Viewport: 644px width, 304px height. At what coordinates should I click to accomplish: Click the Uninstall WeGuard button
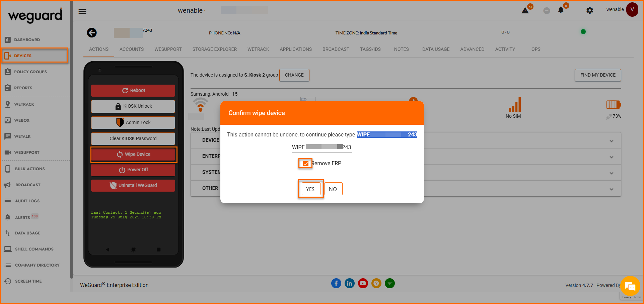point(133,185)
